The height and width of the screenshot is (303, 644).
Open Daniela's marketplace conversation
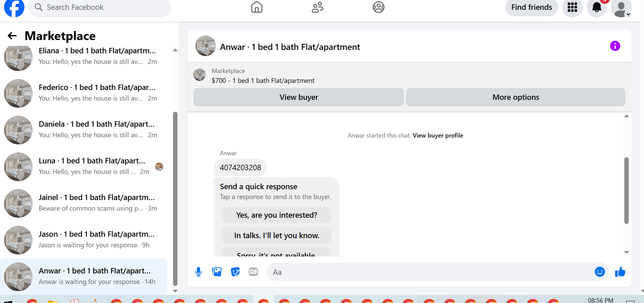[84, 129]
